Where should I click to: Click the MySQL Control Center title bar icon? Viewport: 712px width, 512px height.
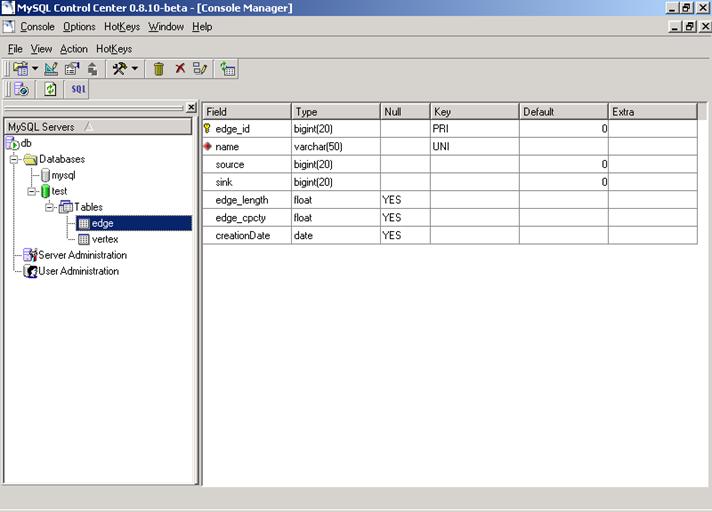click(8, 8)
